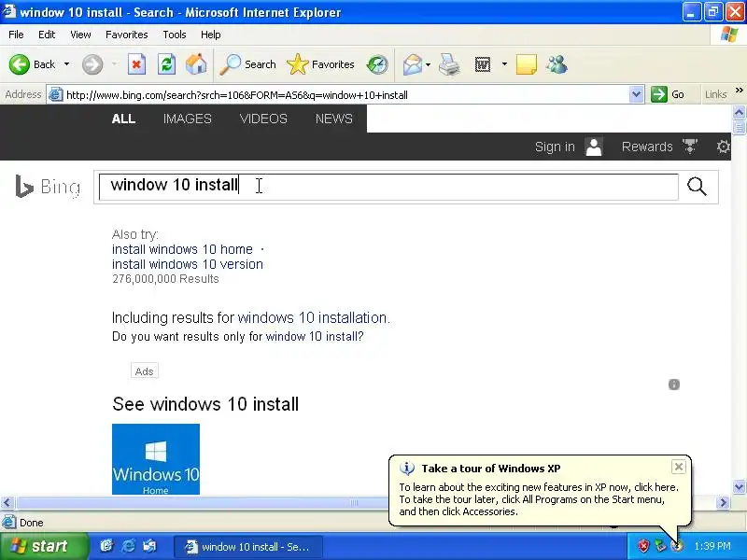Image resolution: width=747 pixels, height=560 pixels.
Task: Click the Ads label
Action: tap(145, 371)
